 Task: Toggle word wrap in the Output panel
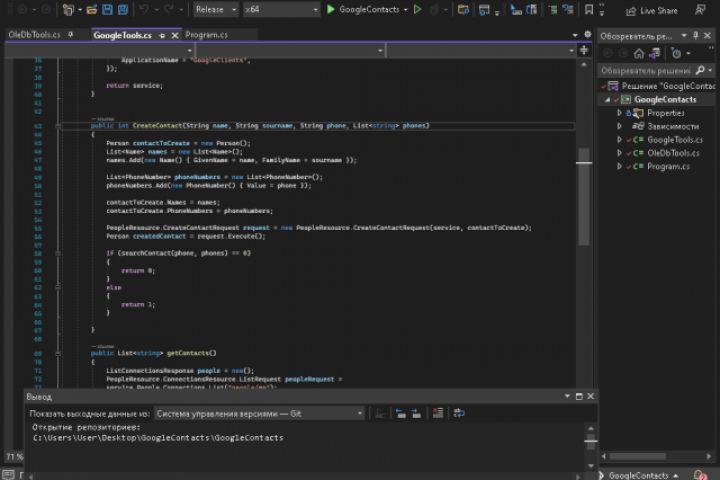[x=459, y=413]
